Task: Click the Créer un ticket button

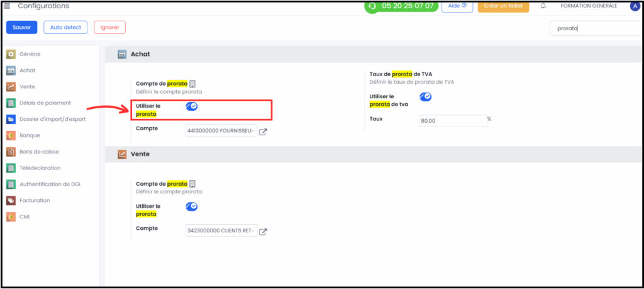Action: pos(503,6)
